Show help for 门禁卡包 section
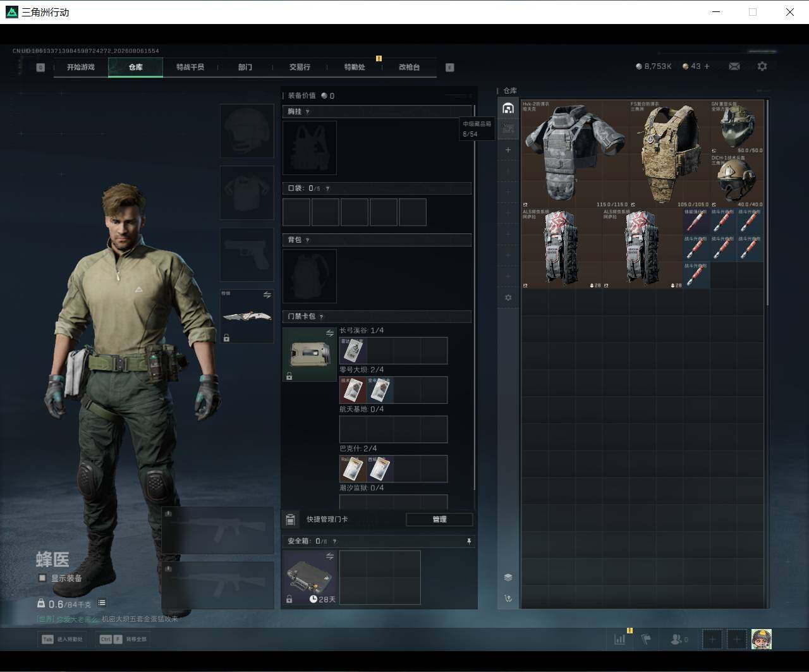 coord(321,317)
